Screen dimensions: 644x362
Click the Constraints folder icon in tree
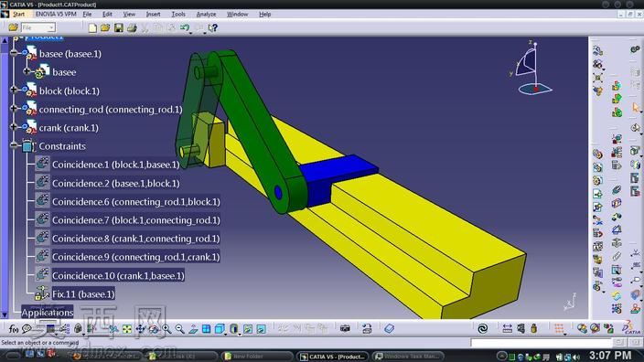click(x=27, y=146)
